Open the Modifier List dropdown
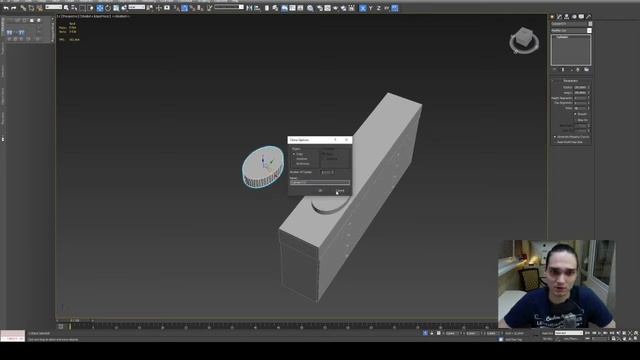The height and width of the screenshot is (360, 640). (571, 31)
